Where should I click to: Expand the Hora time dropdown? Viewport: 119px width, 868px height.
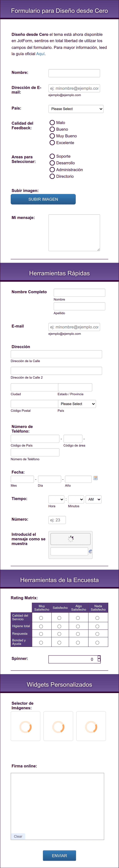coord(56,499)
